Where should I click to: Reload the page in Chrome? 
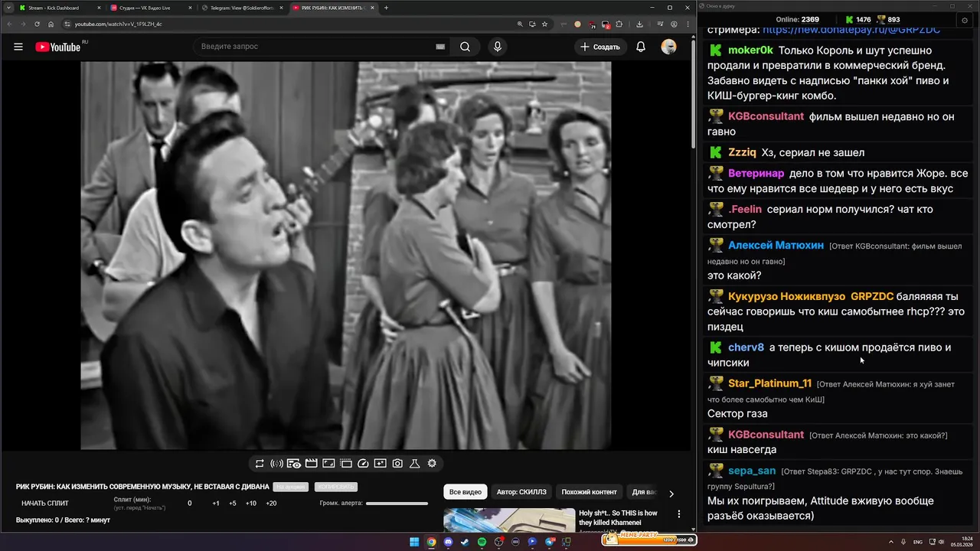[x=37, y=24]
